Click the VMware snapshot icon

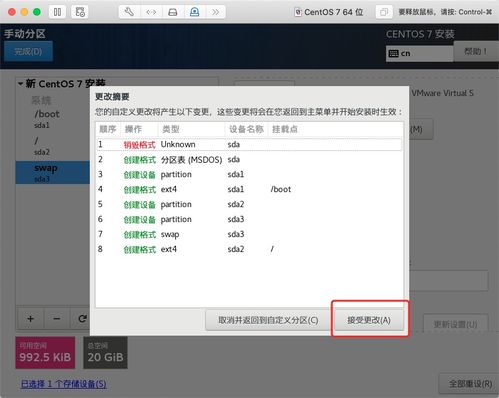pyautogui.click(x=80, y=12)
